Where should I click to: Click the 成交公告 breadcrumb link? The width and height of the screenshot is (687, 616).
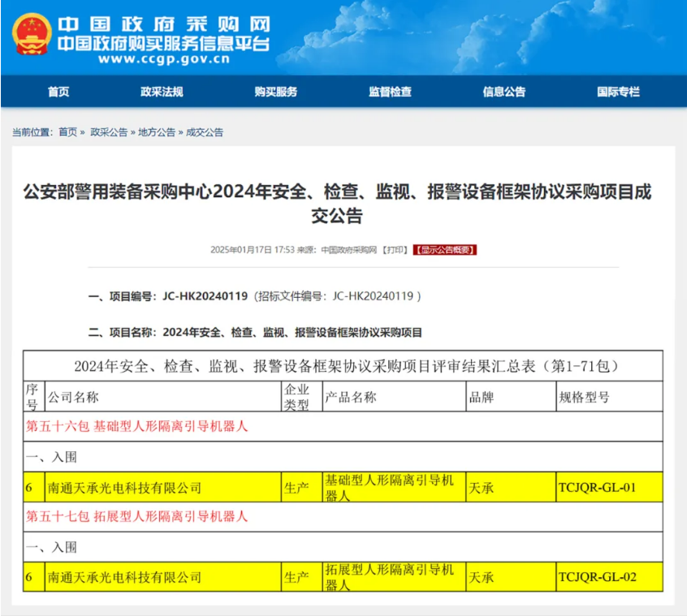tap(205, 132)
